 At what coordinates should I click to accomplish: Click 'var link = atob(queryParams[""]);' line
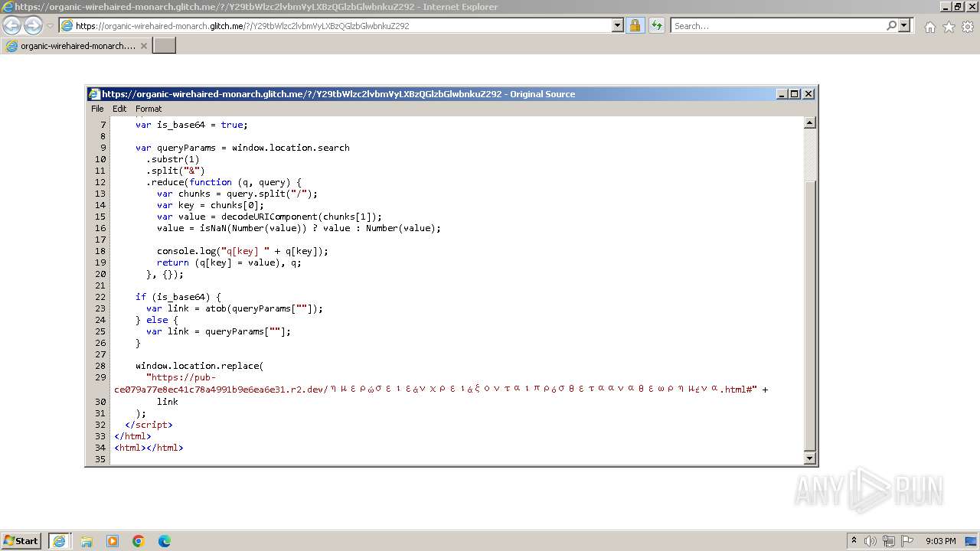click(234, 308)
